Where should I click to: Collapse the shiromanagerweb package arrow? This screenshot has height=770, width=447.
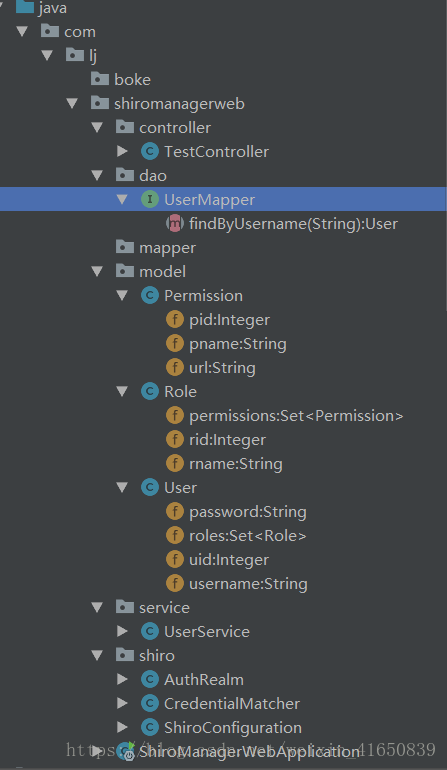click(72, 104)
